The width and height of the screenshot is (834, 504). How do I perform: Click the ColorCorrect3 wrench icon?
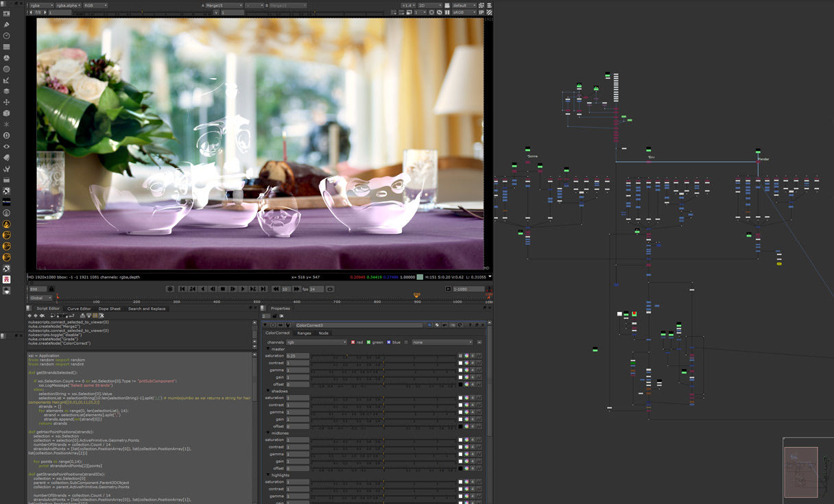pyautogui.click(x=288, y=325)
